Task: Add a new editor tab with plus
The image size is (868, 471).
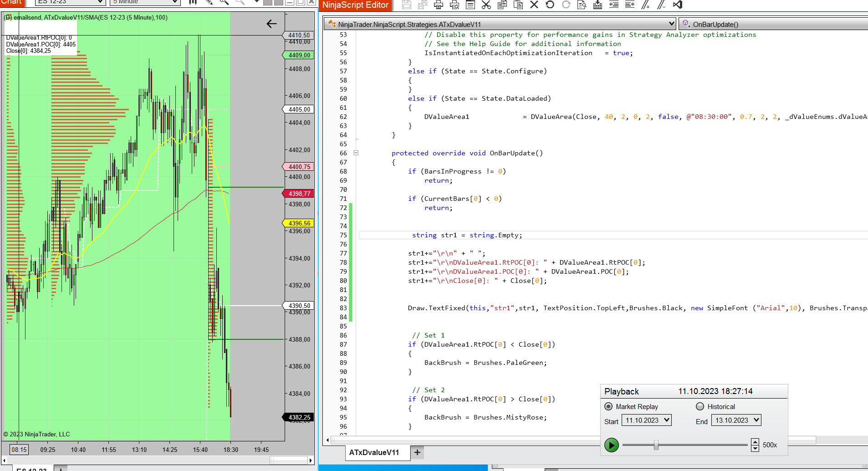Action: 417,452
